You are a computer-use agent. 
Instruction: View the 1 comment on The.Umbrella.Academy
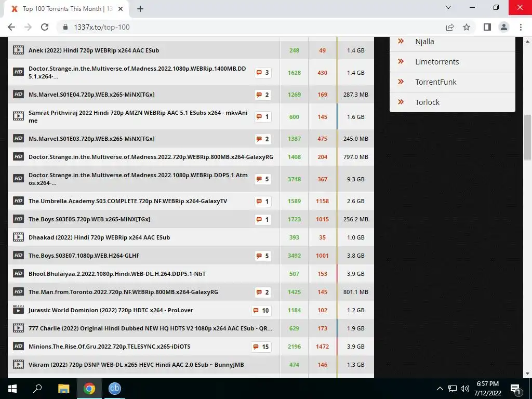point(263,201)
